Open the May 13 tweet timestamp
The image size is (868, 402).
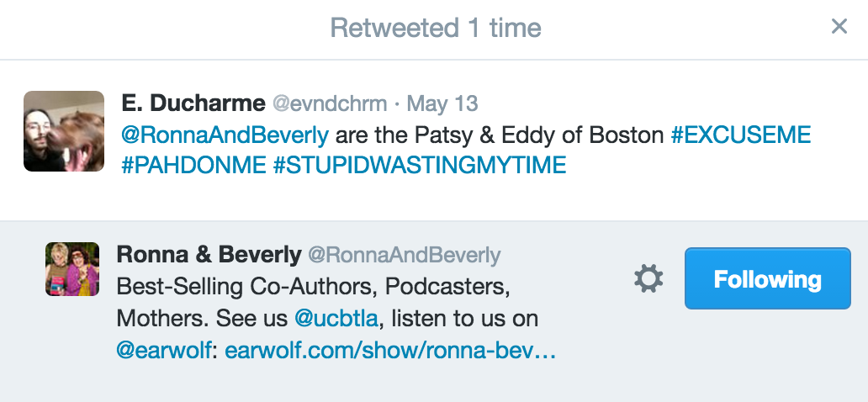pos(442,104)
